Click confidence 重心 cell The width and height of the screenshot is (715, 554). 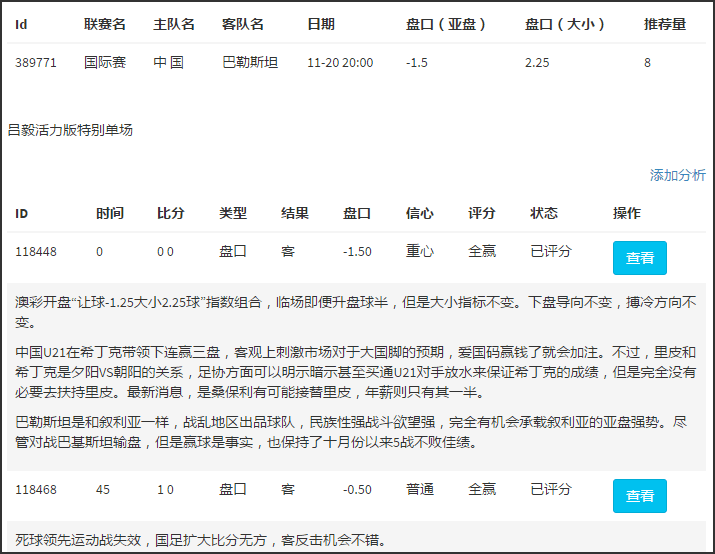[x=420, y=252]
